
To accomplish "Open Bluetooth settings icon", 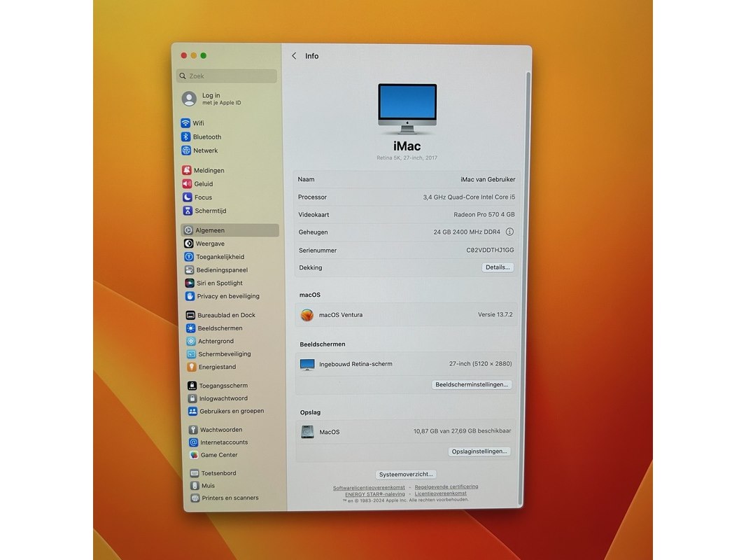I will [x=185, y=137].
